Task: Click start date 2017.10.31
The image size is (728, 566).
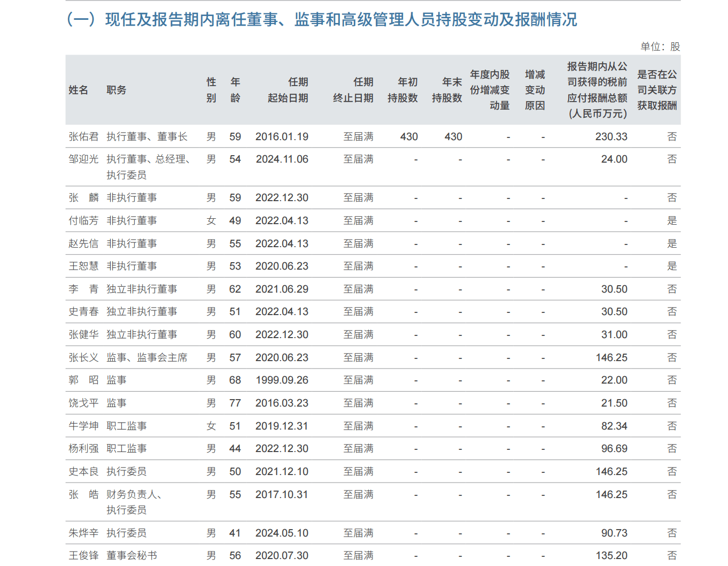Action: (x=282, y=494)
